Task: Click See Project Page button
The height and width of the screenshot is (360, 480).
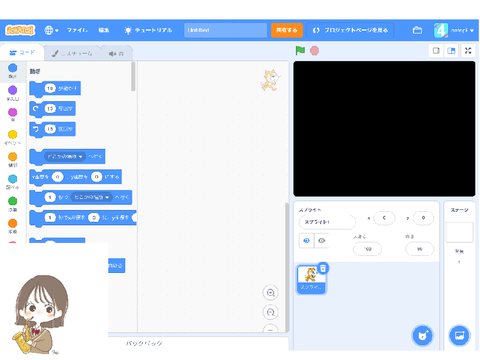Action: (350, 30)
